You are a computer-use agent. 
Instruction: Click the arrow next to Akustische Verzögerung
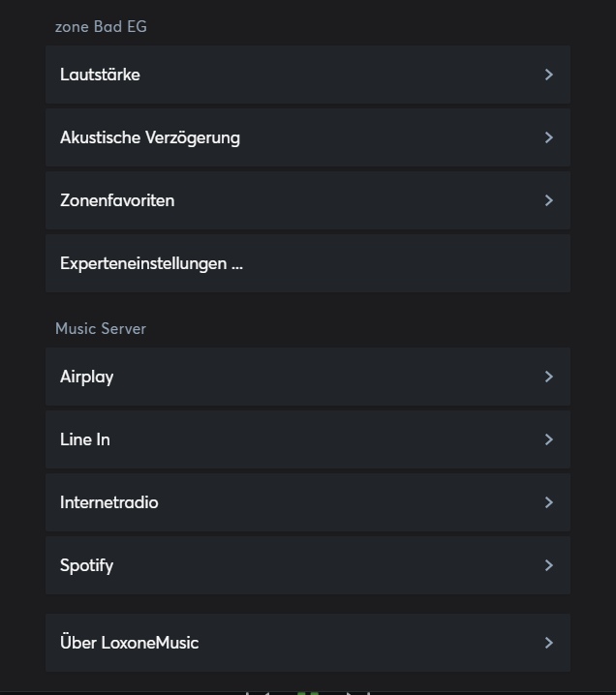[548, 137]
